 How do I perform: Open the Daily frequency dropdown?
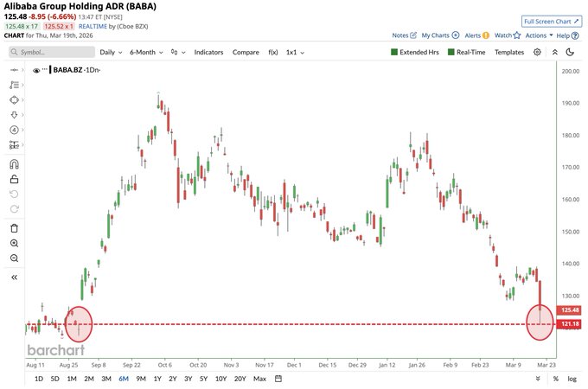pos(111,52)
